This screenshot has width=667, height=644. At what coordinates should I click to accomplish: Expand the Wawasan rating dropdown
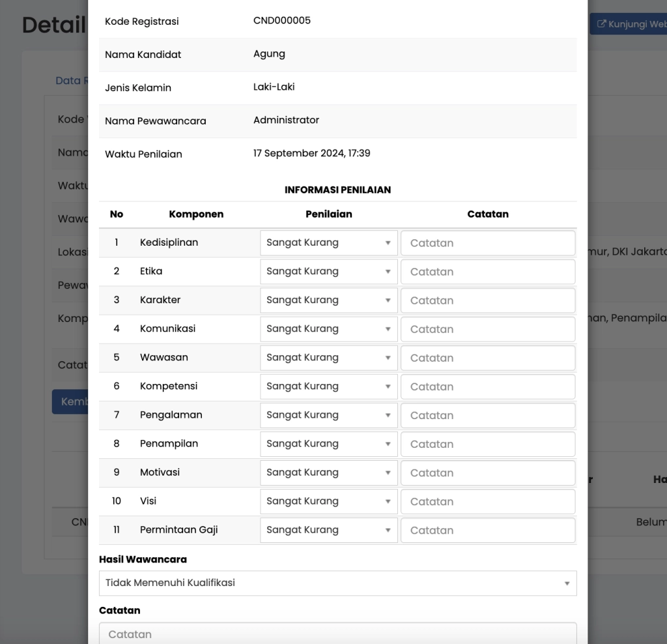328,357
